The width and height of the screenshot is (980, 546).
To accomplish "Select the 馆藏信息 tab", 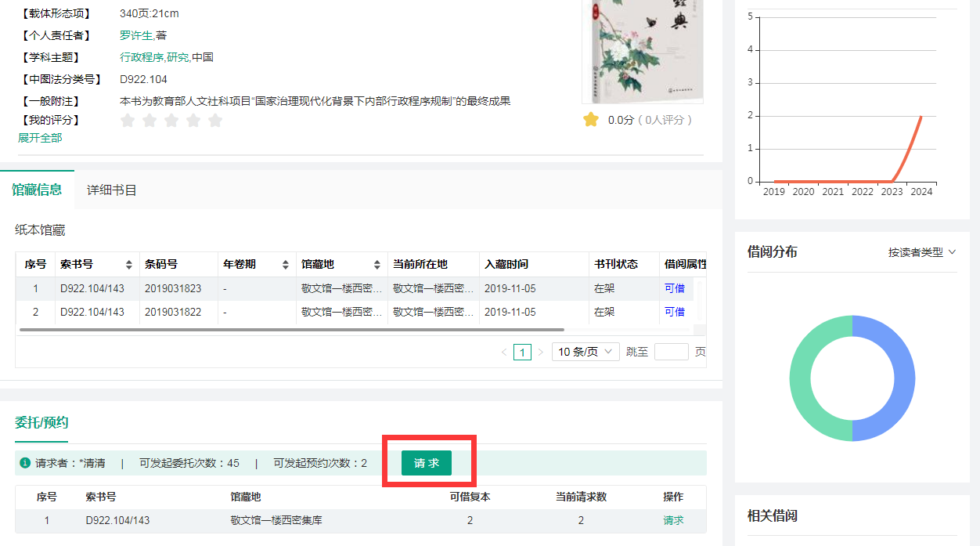I will [x=37, y=190].
